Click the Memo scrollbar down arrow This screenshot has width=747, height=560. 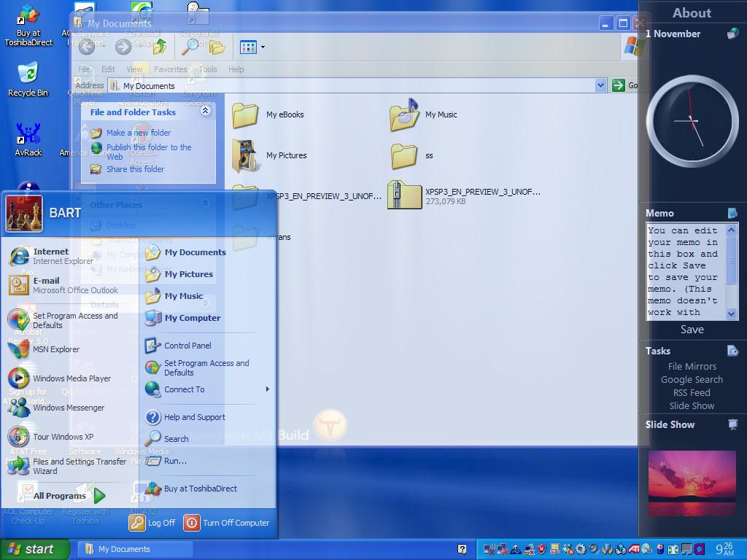point(731,314)
